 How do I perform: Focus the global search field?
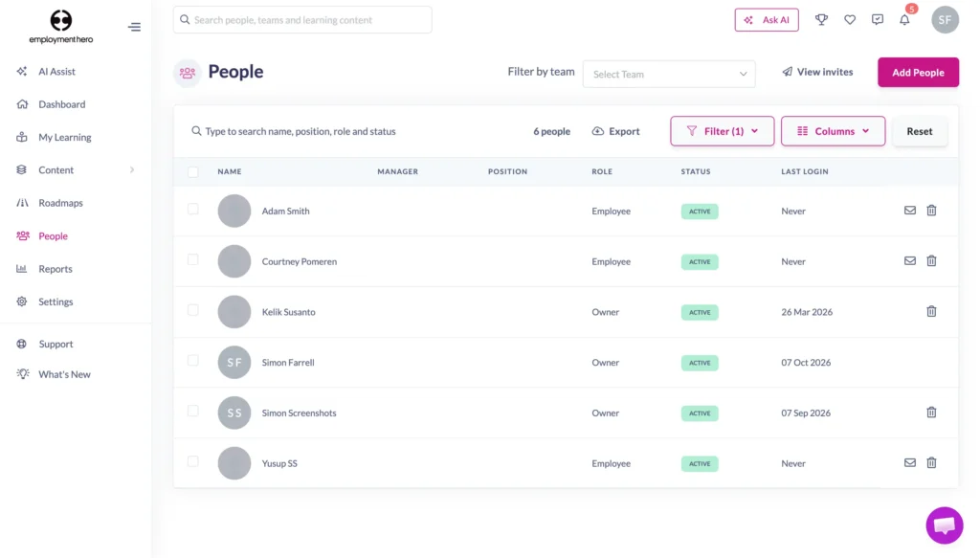(302, 20)
